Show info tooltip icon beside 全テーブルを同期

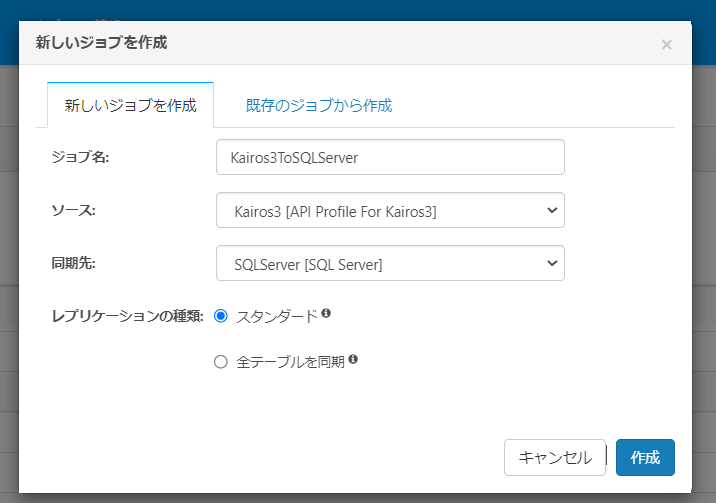pos(353,360)
